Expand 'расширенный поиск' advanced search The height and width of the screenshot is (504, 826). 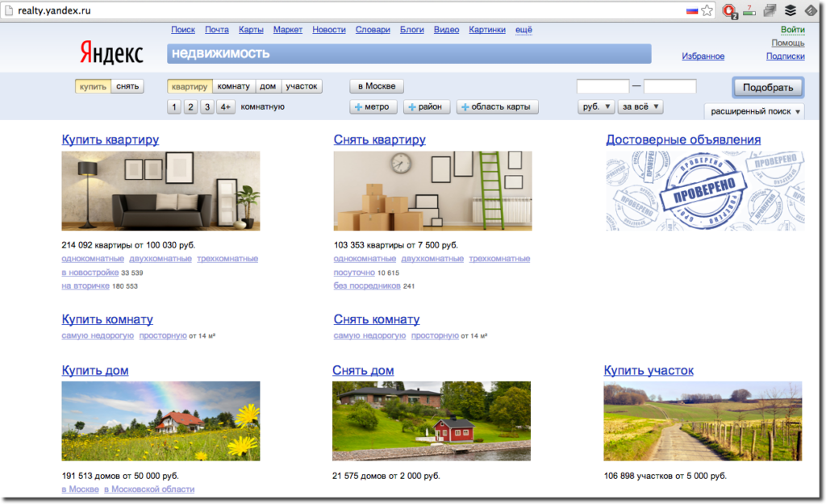(754, 111)
